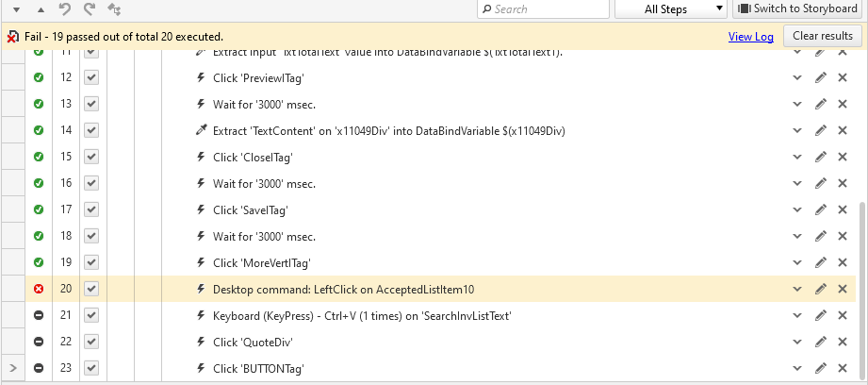Move step up with up triangle
This screenshot has height=385, width=868.
pos(41,9)
